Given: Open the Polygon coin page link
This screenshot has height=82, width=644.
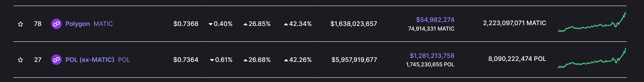Looking at the screenshot, I should tap(78, 24).
